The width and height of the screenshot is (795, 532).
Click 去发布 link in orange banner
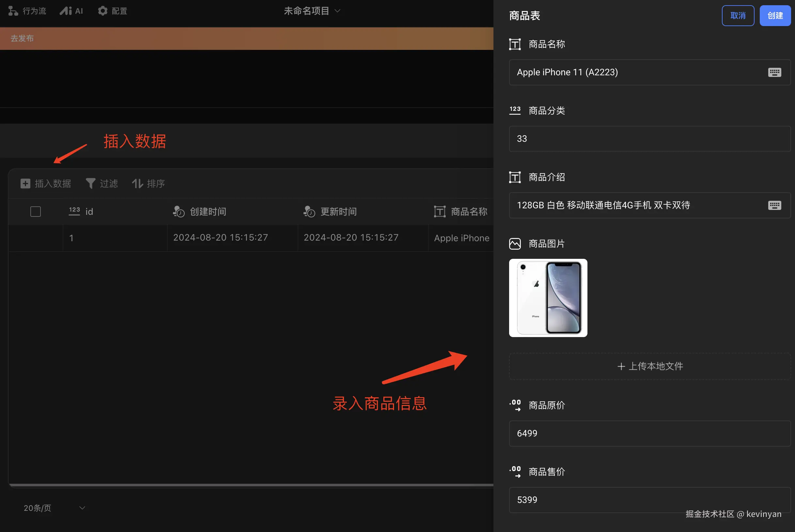coord(22,38)
